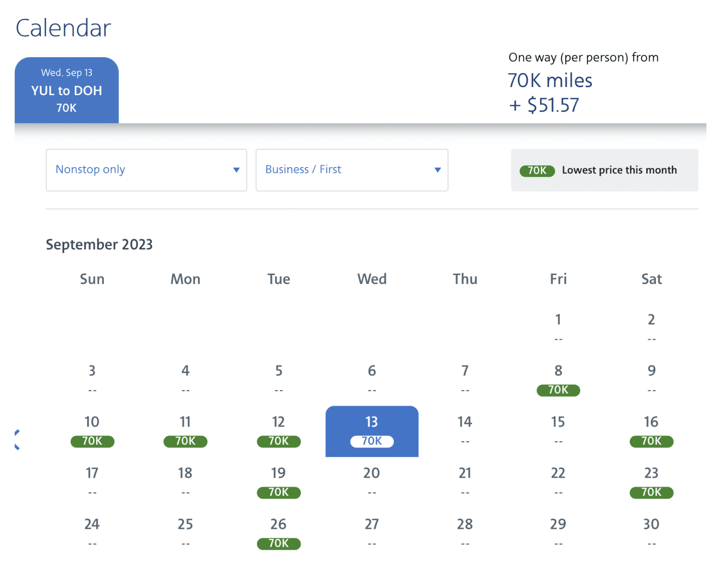This screenshot has height=588, width=724.
Task: Click the September 2023 month heading
Action: pyautogui.click(x=100, y=245)
